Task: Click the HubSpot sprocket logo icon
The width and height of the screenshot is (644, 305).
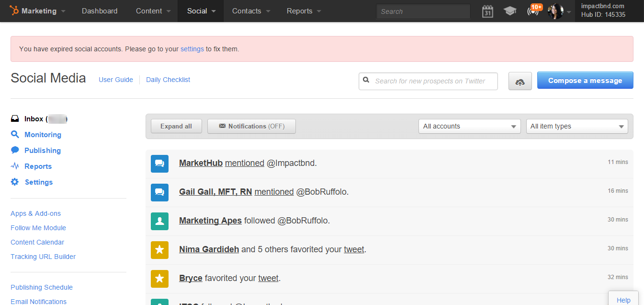Action: pos(14,11)
